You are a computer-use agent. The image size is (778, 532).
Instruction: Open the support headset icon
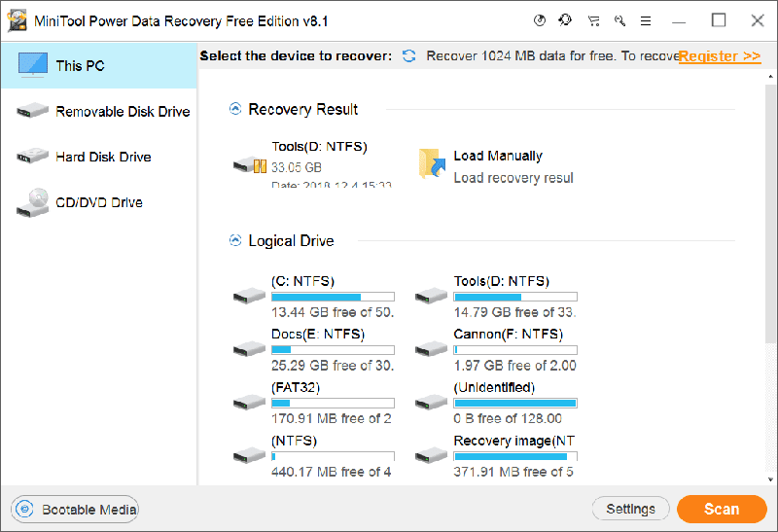pos(565,20)
